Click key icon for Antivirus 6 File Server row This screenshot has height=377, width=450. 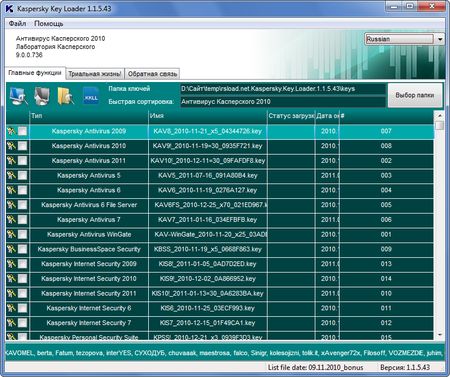11,205
